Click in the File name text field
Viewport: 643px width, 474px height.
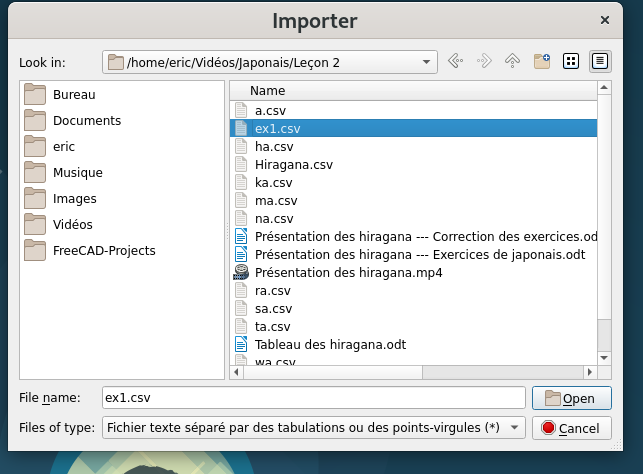312,398
